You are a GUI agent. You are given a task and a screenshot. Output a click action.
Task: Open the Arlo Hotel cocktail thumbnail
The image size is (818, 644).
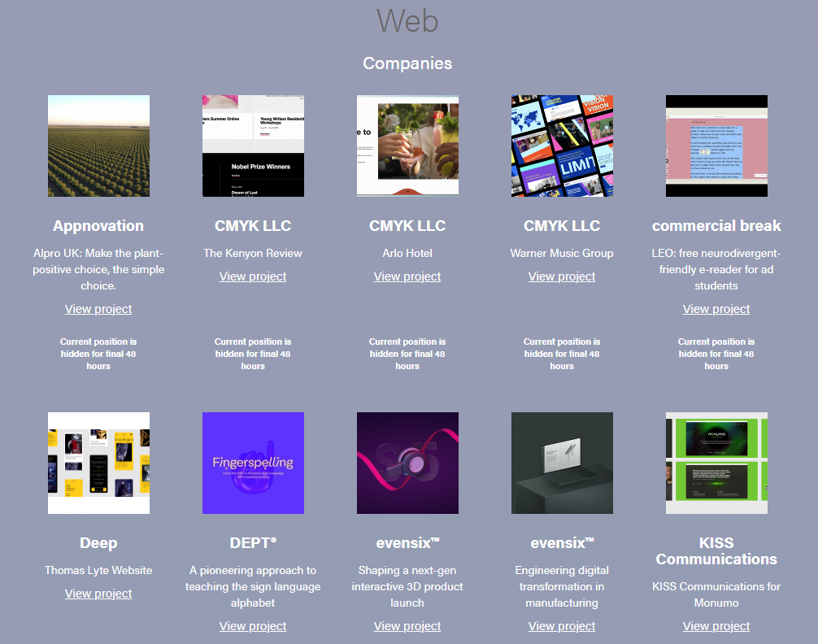coord(407,146)
